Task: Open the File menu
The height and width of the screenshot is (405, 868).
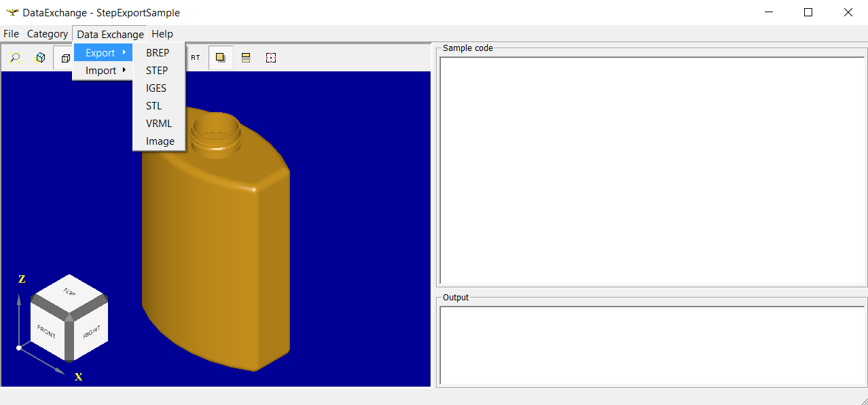Action: pos(12,34)
